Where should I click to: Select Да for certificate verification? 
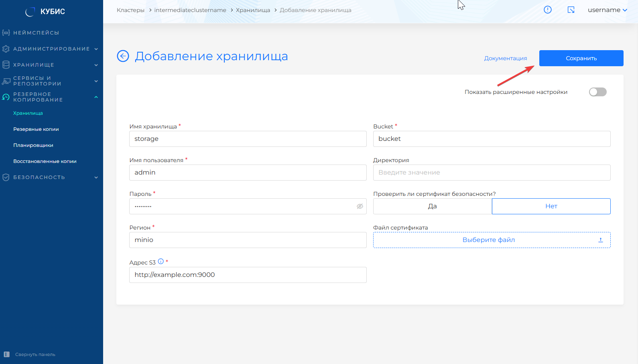[432, 206]
